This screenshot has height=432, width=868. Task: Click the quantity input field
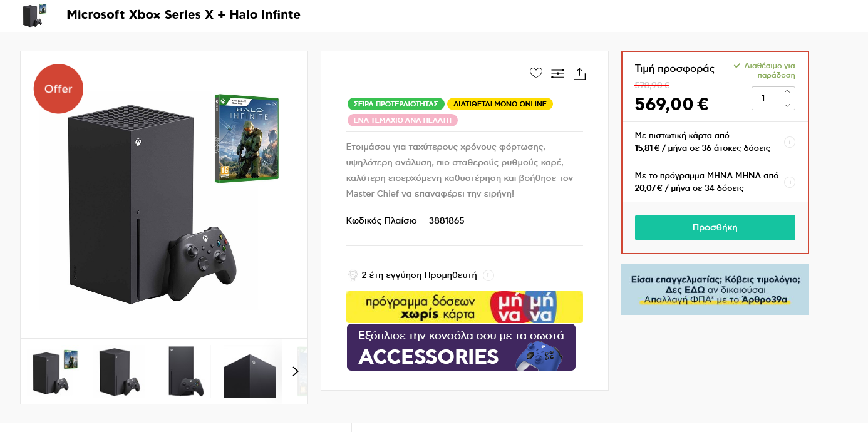pos(765,98)
